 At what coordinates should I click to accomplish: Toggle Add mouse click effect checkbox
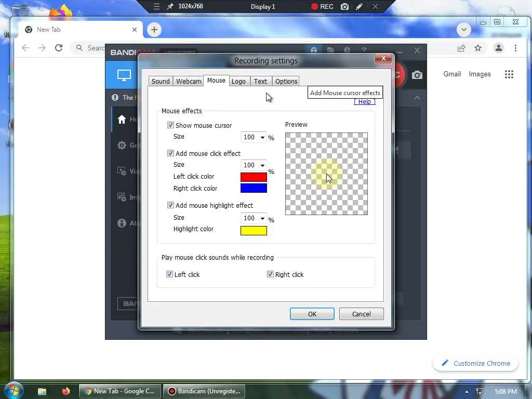(170, 153)
